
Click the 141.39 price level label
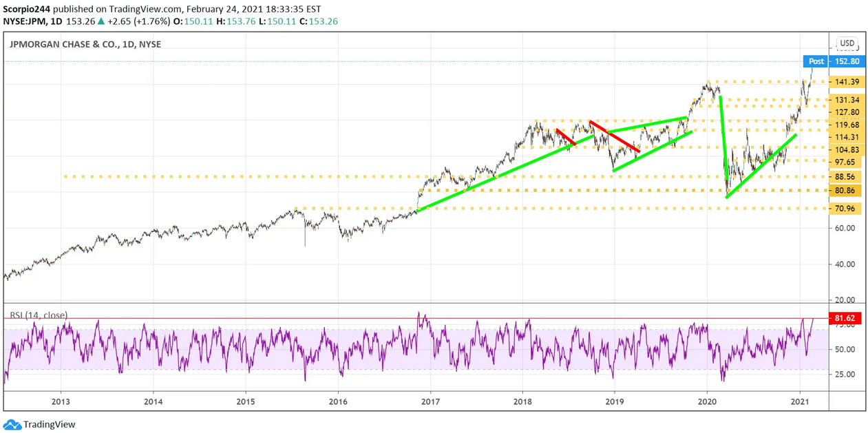click(847, 82)
